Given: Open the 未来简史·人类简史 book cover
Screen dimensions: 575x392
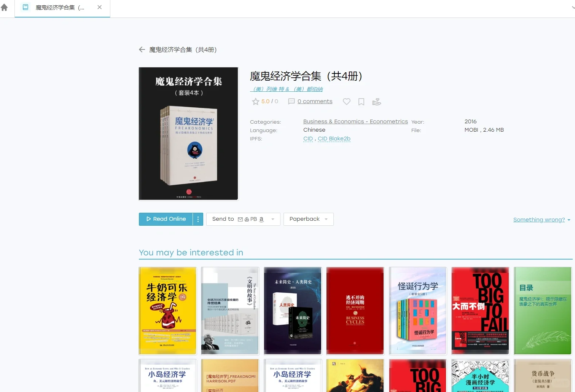Looking at the screenshot, I should click(x=293, y=311).
